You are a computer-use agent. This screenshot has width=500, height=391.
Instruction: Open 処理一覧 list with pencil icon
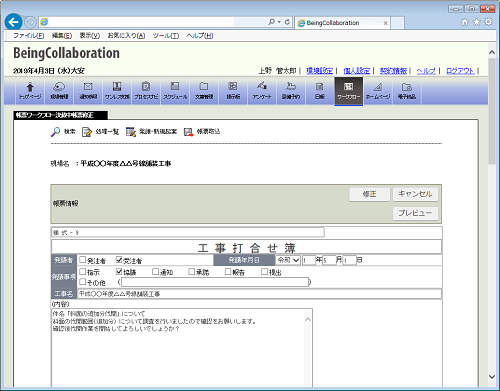87,132
